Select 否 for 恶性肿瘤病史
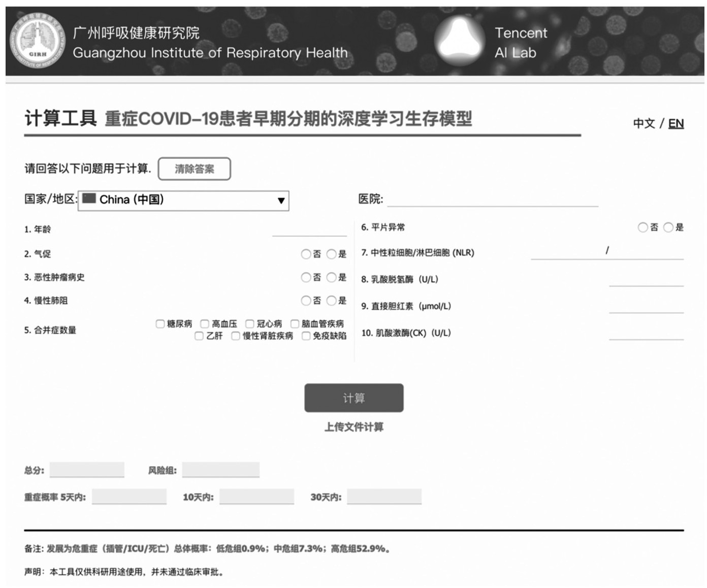The height and width of the screenshot is (588, 707). 306,277
